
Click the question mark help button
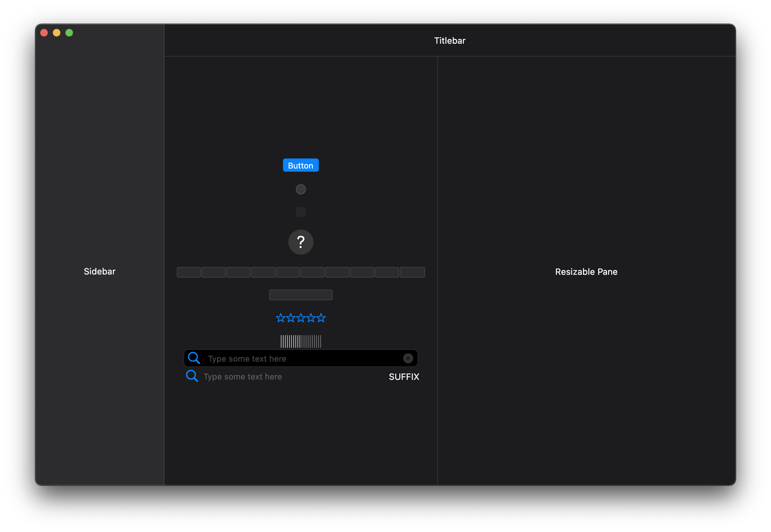(x=301, y=242)
